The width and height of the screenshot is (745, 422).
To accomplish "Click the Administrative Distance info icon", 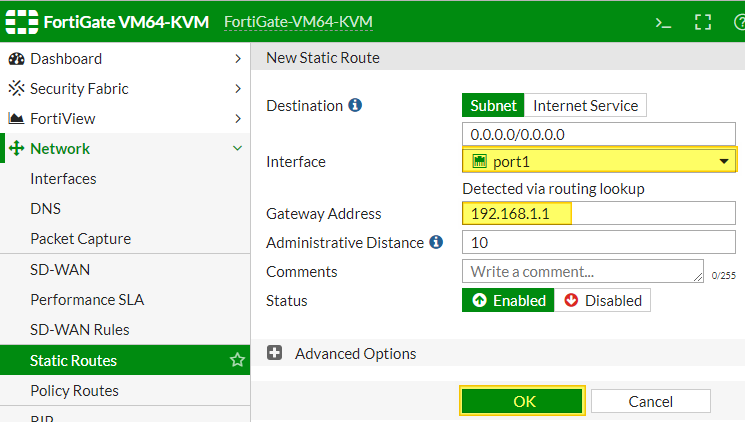I will 436,242.
